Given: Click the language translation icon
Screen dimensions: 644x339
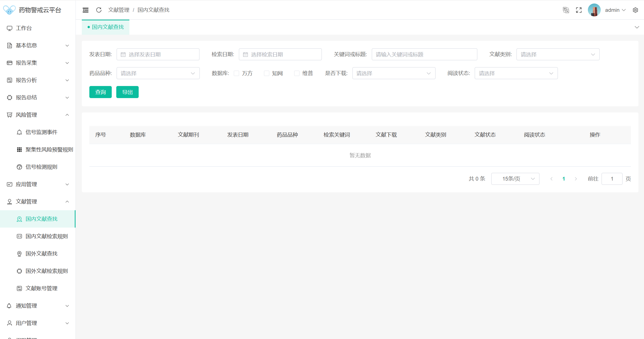Looking at the screenshot, I should [566, 10].
